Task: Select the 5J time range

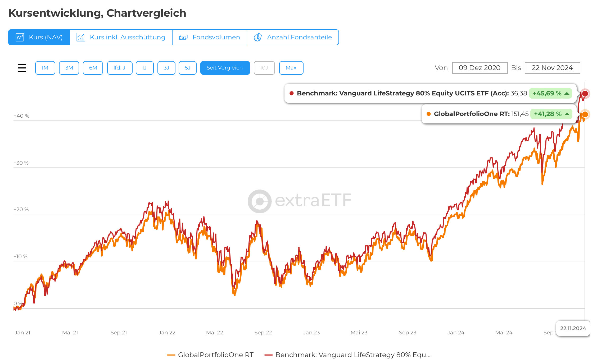Action: click(x=187, y=68)
